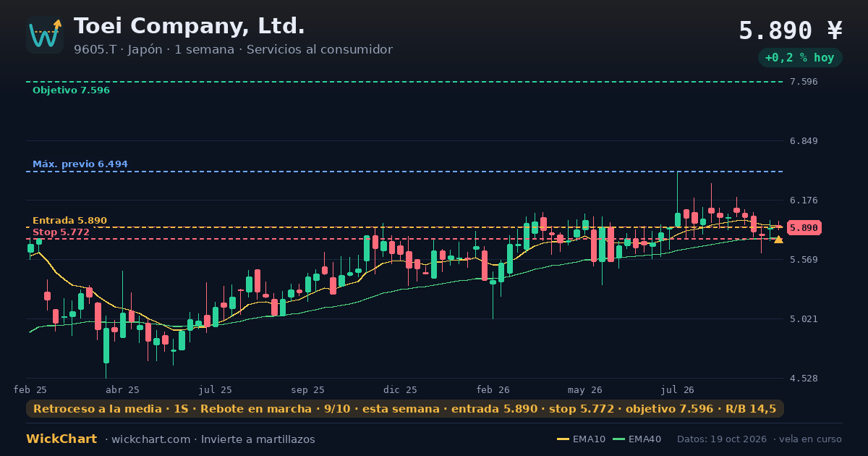
Task: Click the Stop 5.772 stop-loss label
Action: (61, 232)
